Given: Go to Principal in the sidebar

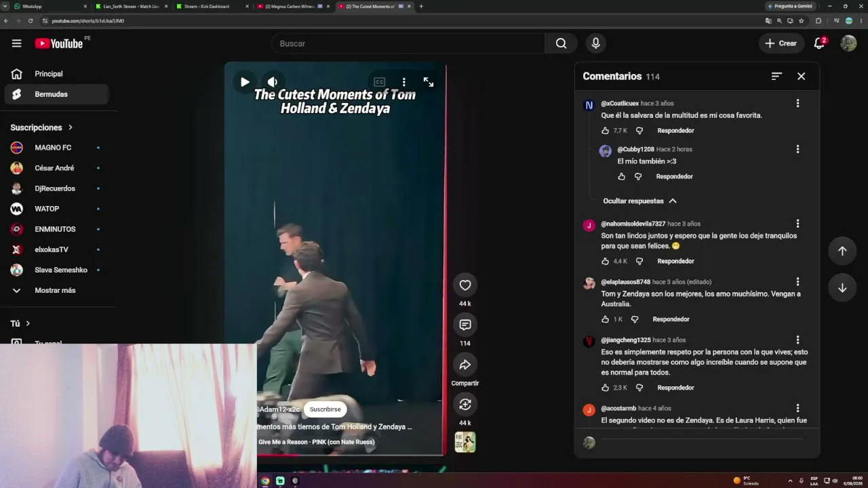Looking at the screenshot, I should coord(56,74).
